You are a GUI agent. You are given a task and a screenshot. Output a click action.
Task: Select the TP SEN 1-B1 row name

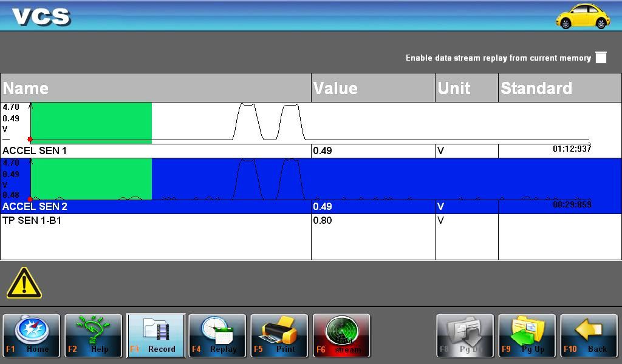[x=32, y=221]
